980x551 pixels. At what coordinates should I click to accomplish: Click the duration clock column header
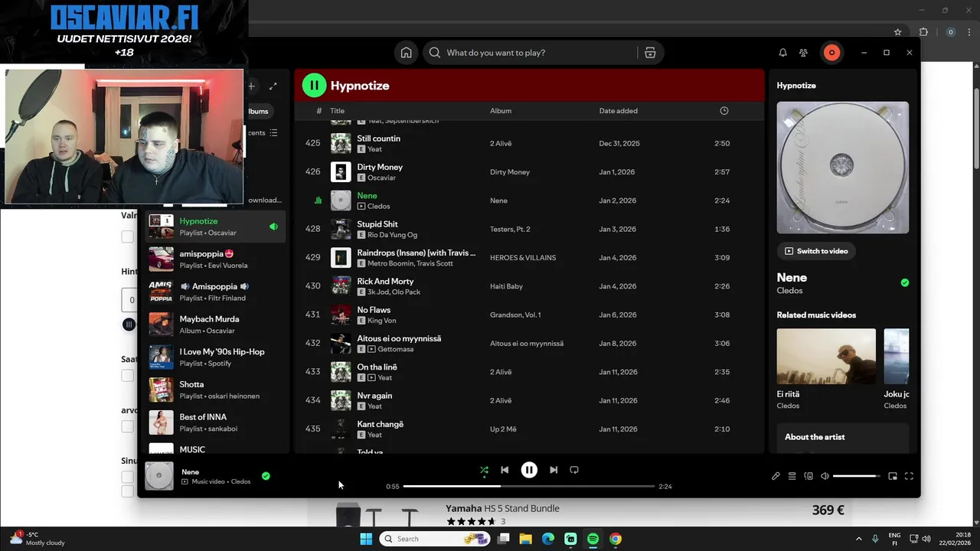724,111
